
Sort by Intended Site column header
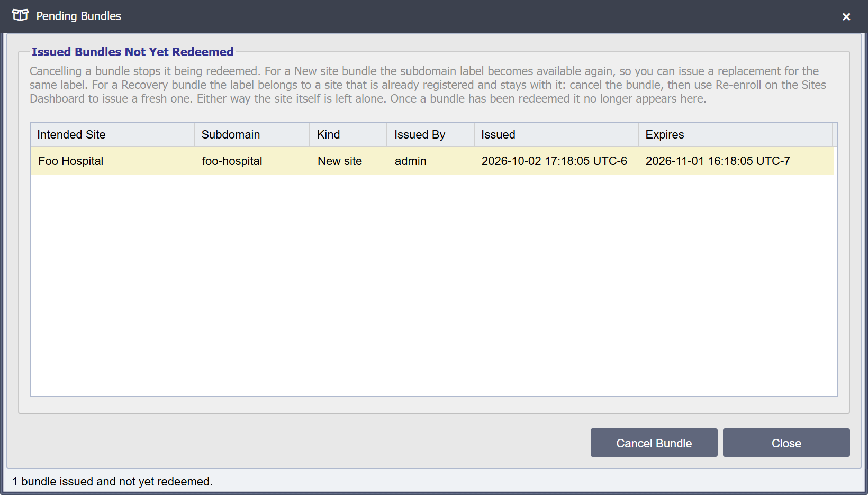click(112, 134)
